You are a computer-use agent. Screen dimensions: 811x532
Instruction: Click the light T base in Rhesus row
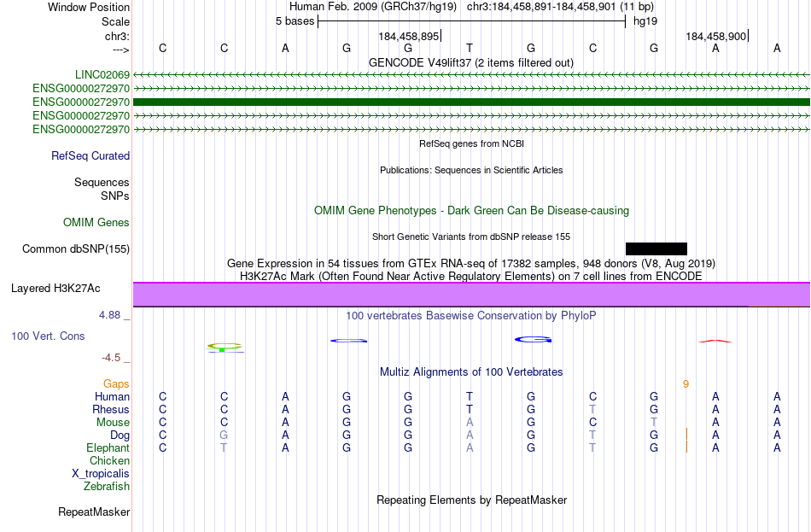pos(592,409)
